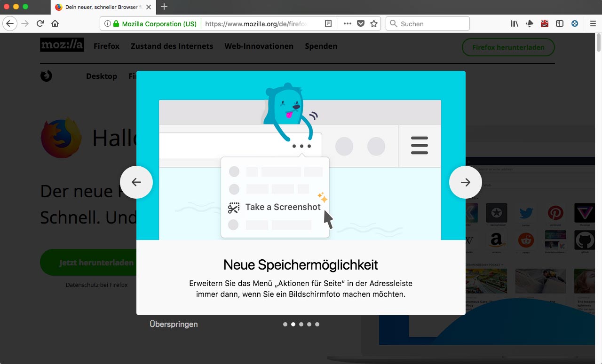602x364 pixels.
Task: Open the Firefox hamburger menu
Action: click(593, 23)
